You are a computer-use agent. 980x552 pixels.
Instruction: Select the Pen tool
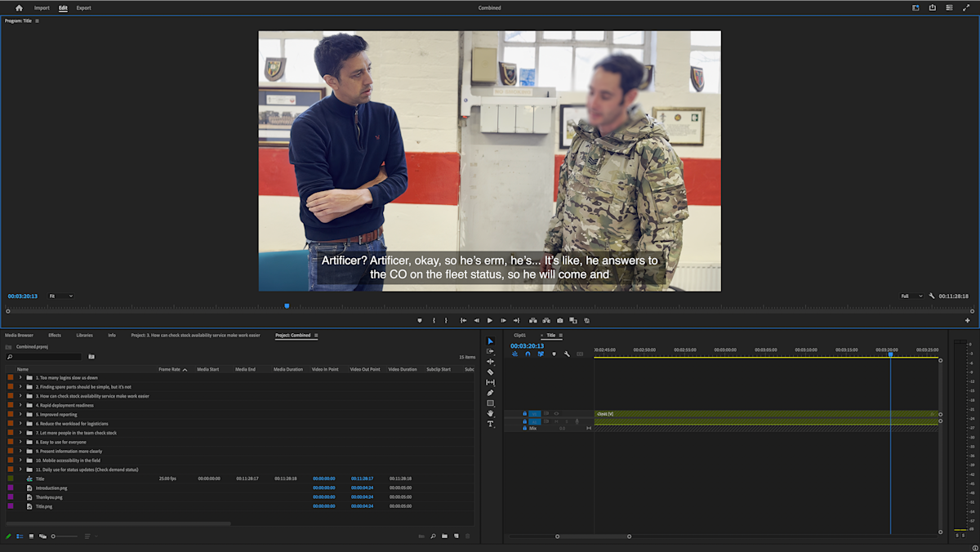point(490,393)
